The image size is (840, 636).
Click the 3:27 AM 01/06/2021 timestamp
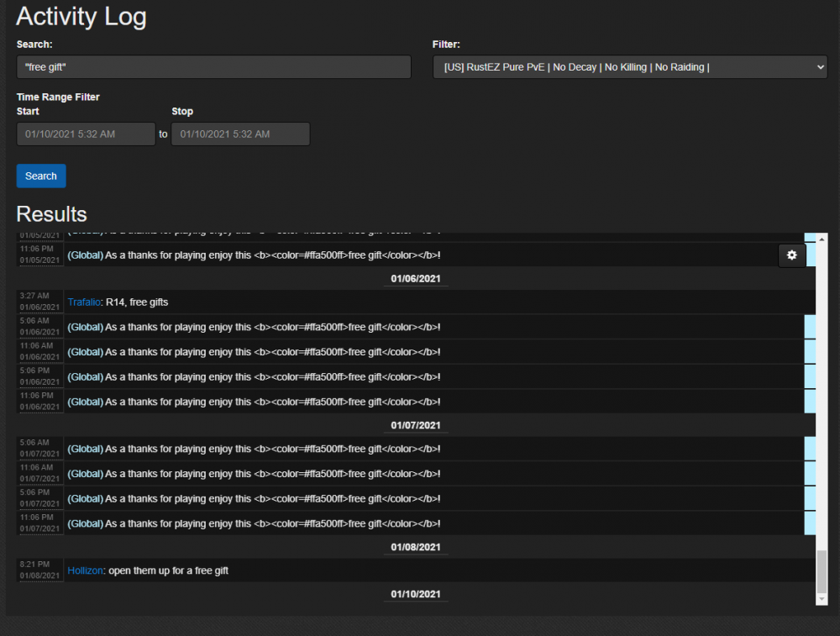coord(40,302)
